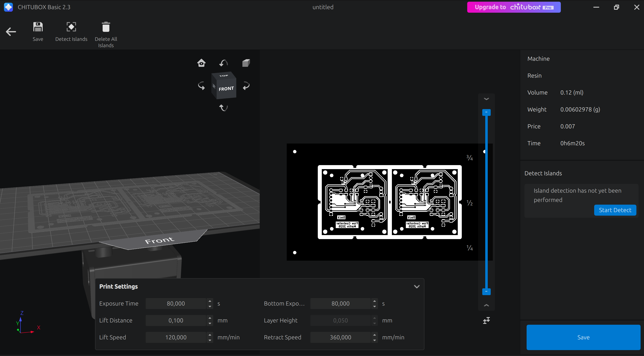Click the Resin label in info panel
Screen dimensions: 644x356
click(x=534, y=76)
